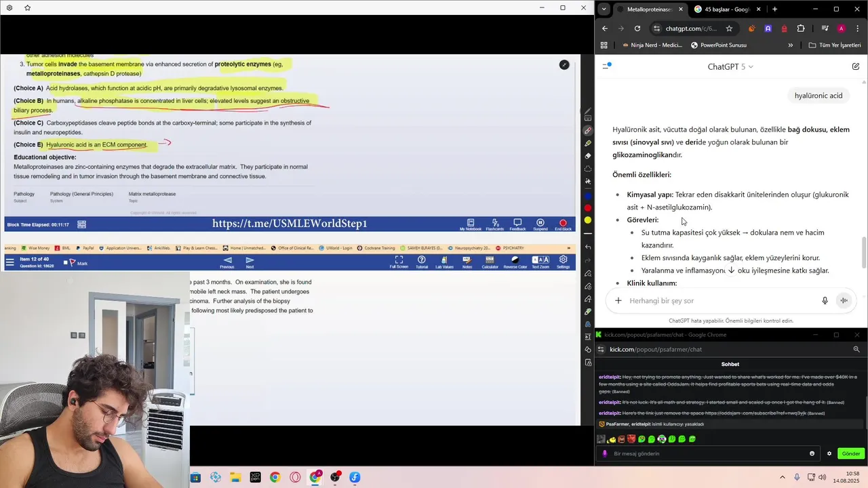Image resolution: width=868 pixels, height=488 pixels.
Task: Open Chrome from Windows taskbar
Action: click(275, 477)
